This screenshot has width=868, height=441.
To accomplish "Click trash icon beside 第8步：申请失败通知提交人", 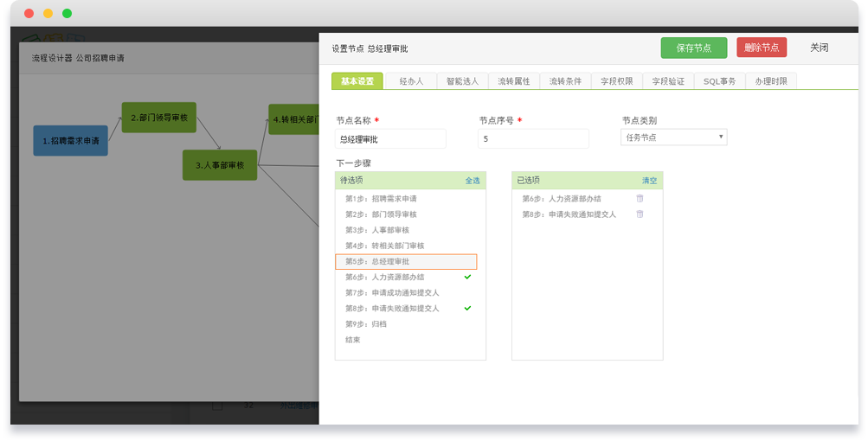I will [x=640, y=214].
